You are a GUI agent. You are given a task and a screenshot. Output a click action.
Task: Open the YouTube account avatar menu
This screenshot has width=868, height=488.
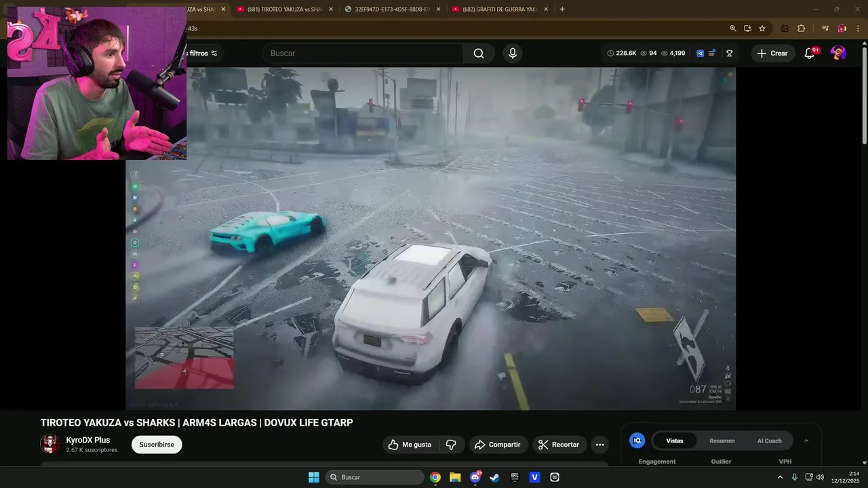point(838,54)
